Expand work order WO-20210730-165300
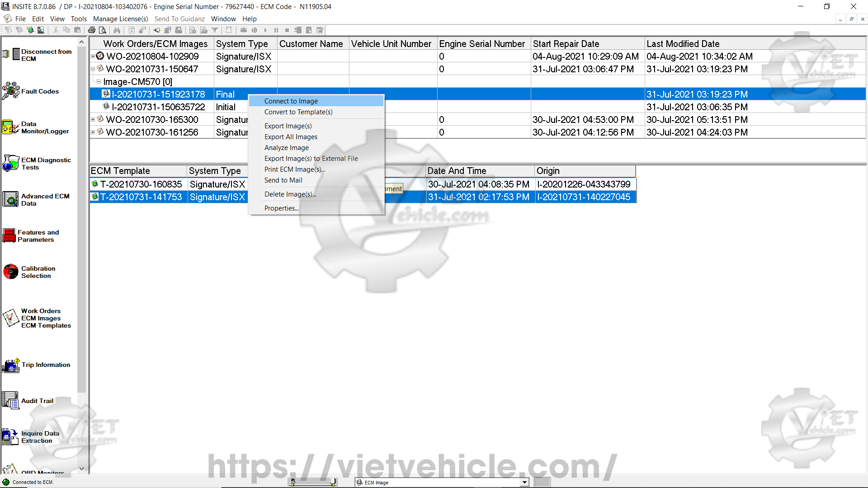The image size is (868, 488). [93, 120]
